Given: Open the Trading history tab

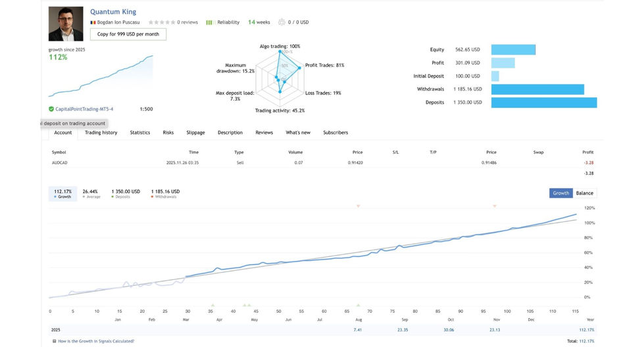Looking at the screenshot, I should coord(101,133).
